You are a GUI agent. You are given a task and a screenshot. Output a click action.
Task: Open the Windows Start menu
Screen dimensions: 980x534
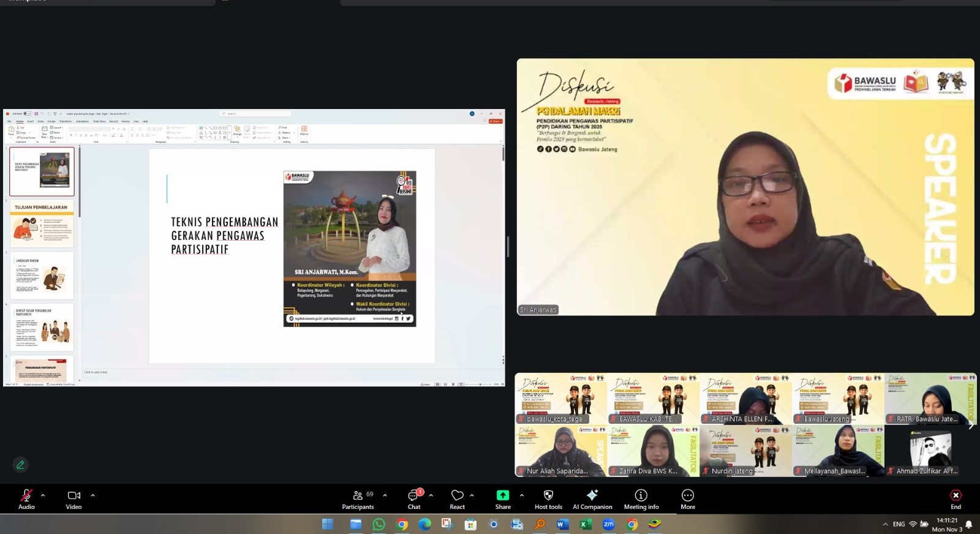[x=328, y=524]
